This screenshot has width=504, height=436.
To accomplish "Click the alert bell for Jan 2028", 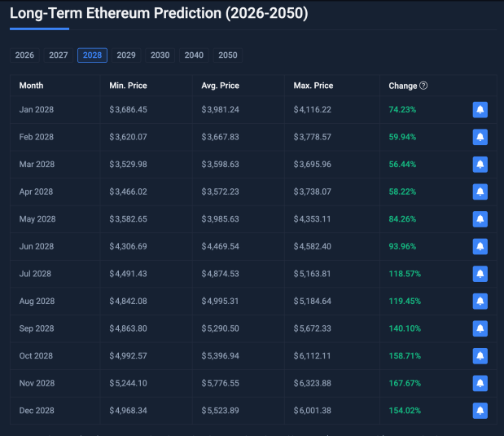I will point(480,109).
